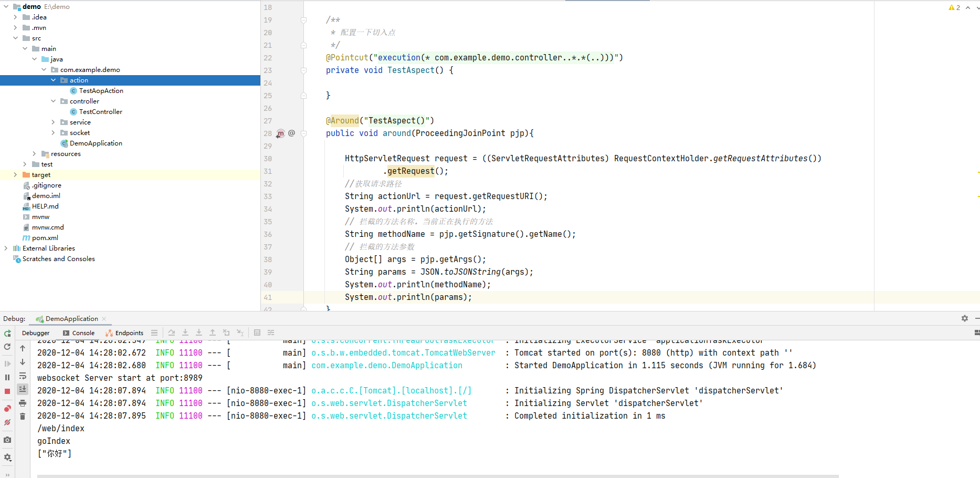This screenshot has width=980, height=478.
Task: Expand the .idea folder
Action: click(15, 17)
